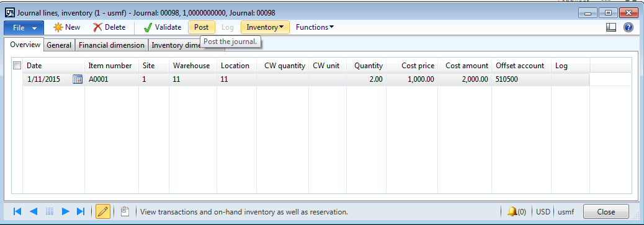This screenshot has height=225, width=644.
Task: Open the Inventory dimension tab
Action: (175, 45)
